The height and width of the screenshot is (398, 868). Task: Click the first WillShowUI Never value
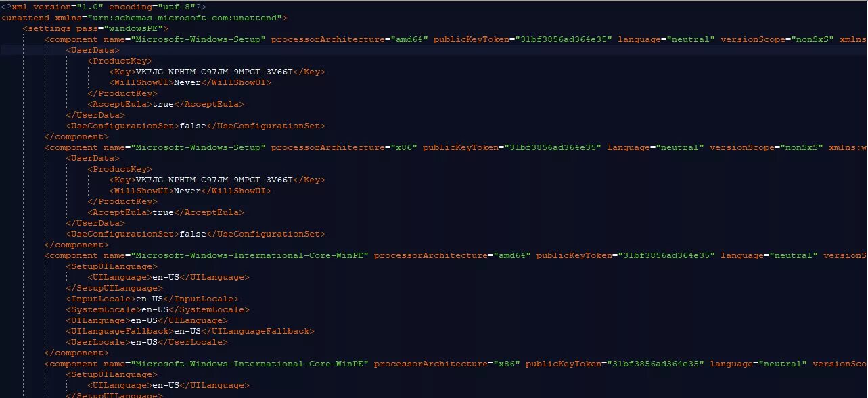(187, 82)
